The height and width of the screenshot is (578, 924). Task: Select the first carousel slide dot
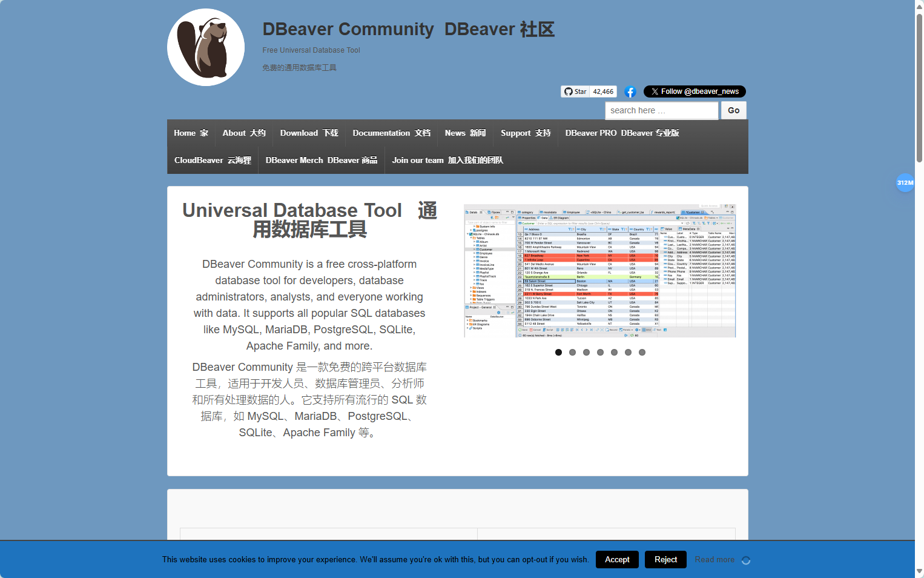pyautogui.click(x=558, y=352)
